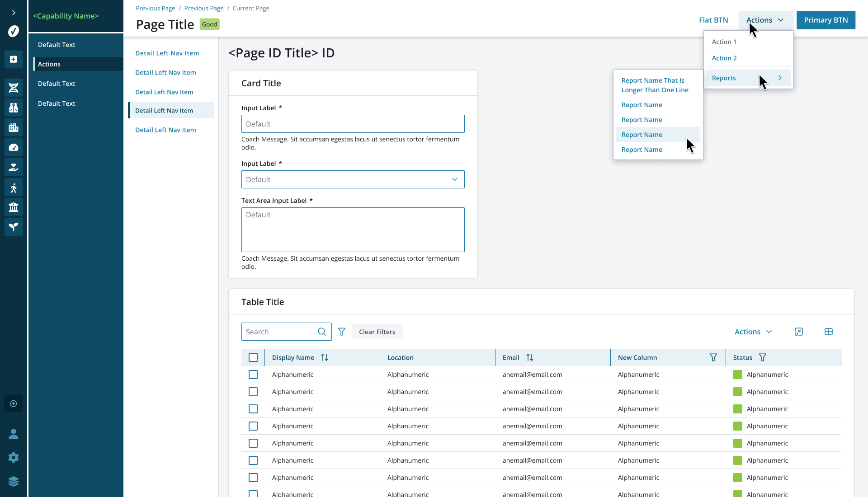Select the highlighted fourth Report Name entry
This screenshot has height=497, width=868.
pos(658,135)
